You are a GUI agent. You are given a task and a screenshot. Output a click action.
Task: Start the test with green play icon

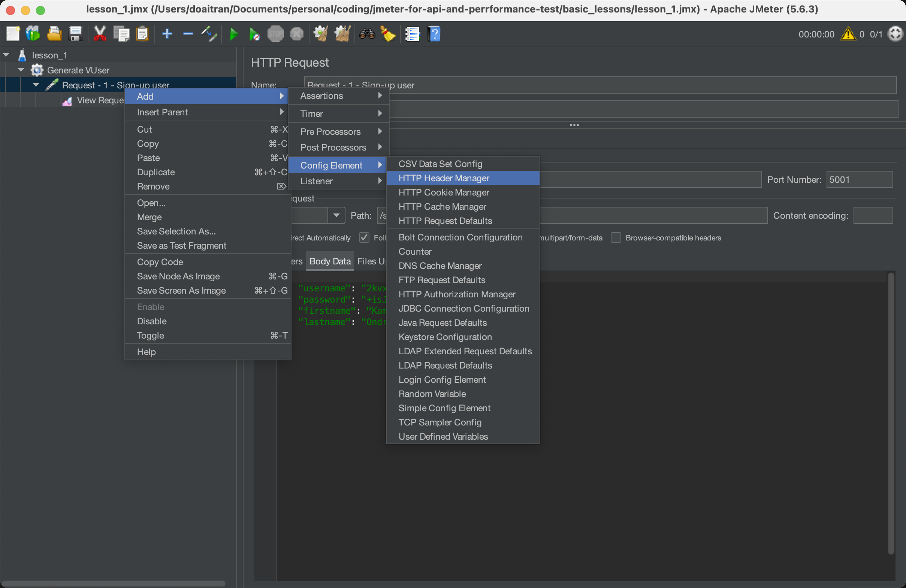point(234,34)
